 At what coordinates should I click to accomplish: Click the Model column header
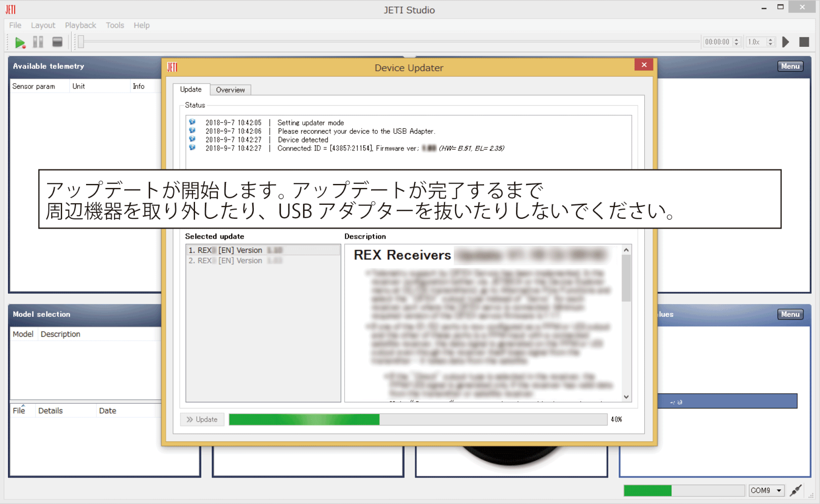23,334
